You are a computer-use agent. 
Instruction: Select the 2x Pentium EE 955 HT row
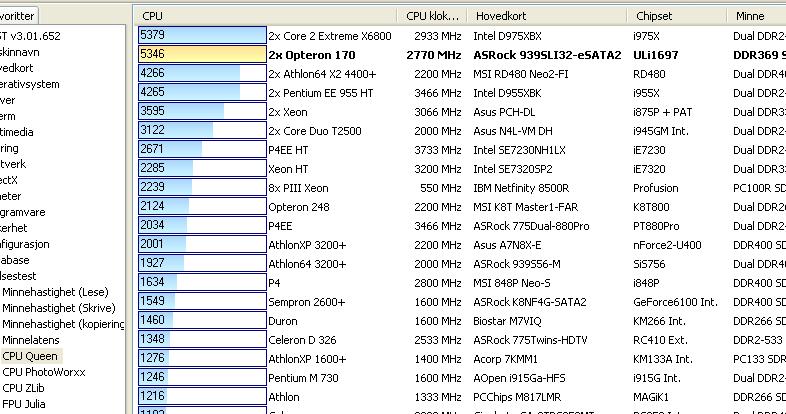(320, 93)
